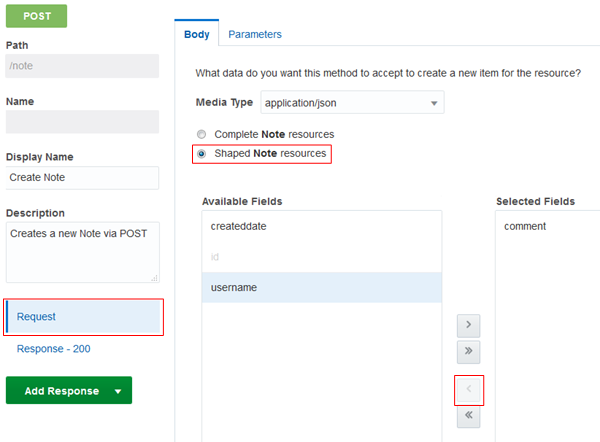Open the Body tab
The image size is (600, 442).
(x=195, y=34)
